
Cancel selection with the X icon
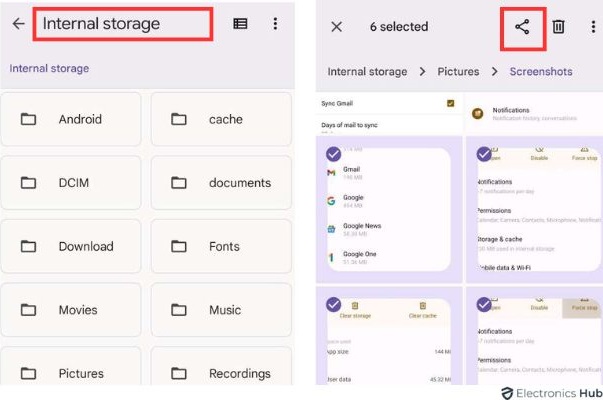tap(336, 27)
